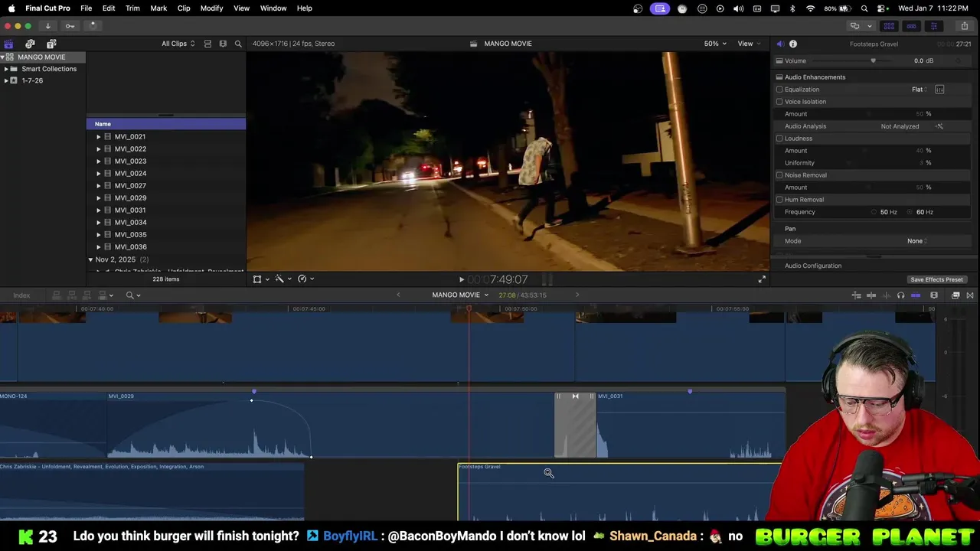The height and width of the screenshot is (551, 980).
Task: Open the Equalization graphic EQ icon
Action: click(x=939, y=90)
